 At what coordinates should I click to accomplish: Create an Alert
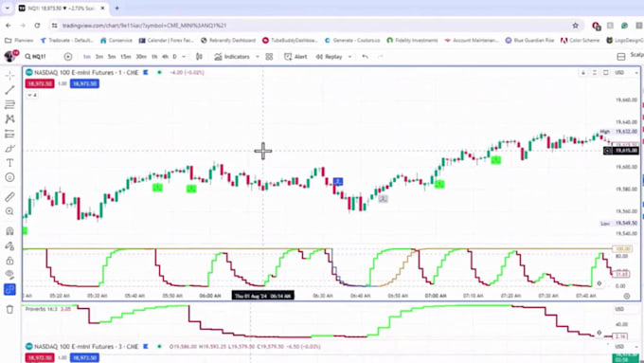(x=295, y=57)
